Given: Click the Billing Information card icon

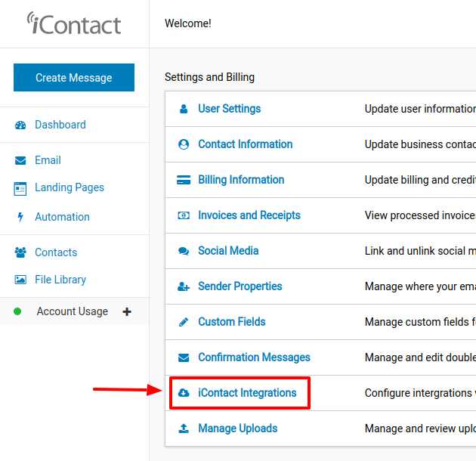Looking at the screenshot, I should [184, 180].
